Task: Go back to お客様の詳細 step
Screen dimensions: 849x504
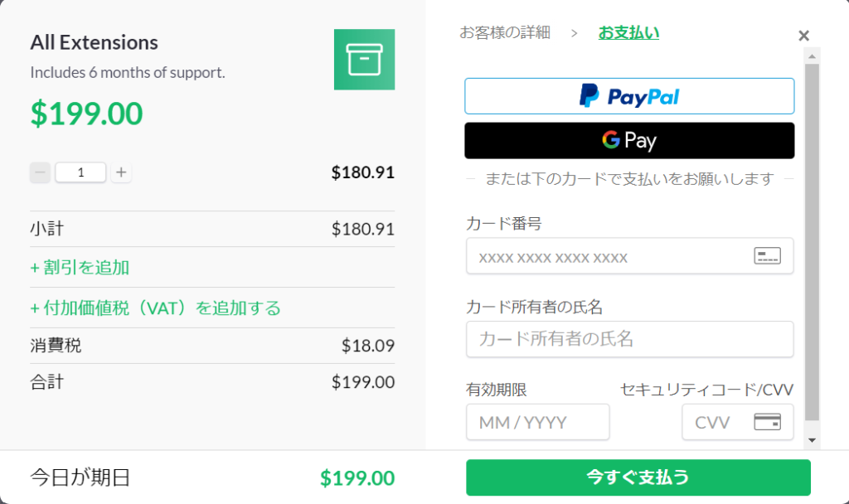Action: (x=504, y=33)
